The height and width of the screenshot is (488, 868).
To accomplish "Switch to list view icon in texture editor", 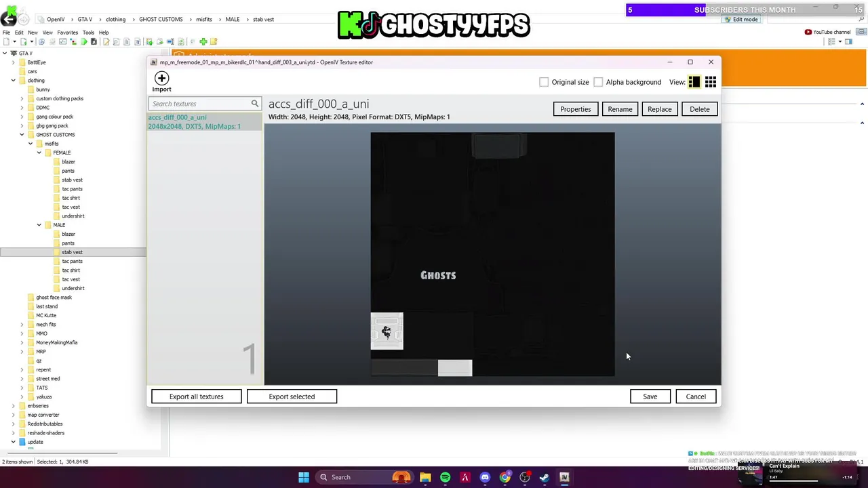I will (694, 82).
